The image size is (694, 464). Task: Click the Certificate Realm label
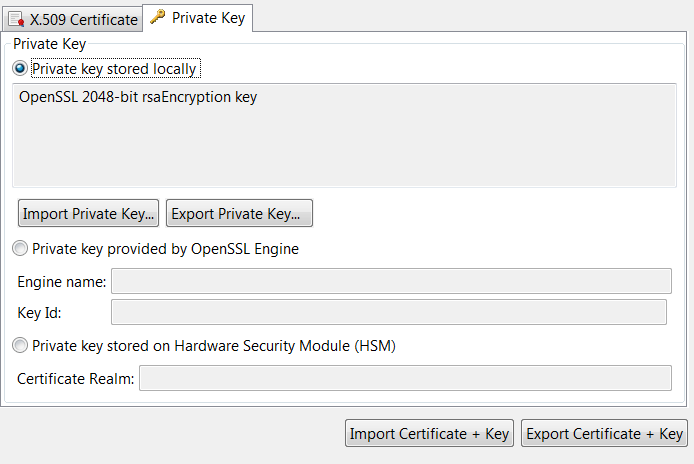tap(75, 379)
